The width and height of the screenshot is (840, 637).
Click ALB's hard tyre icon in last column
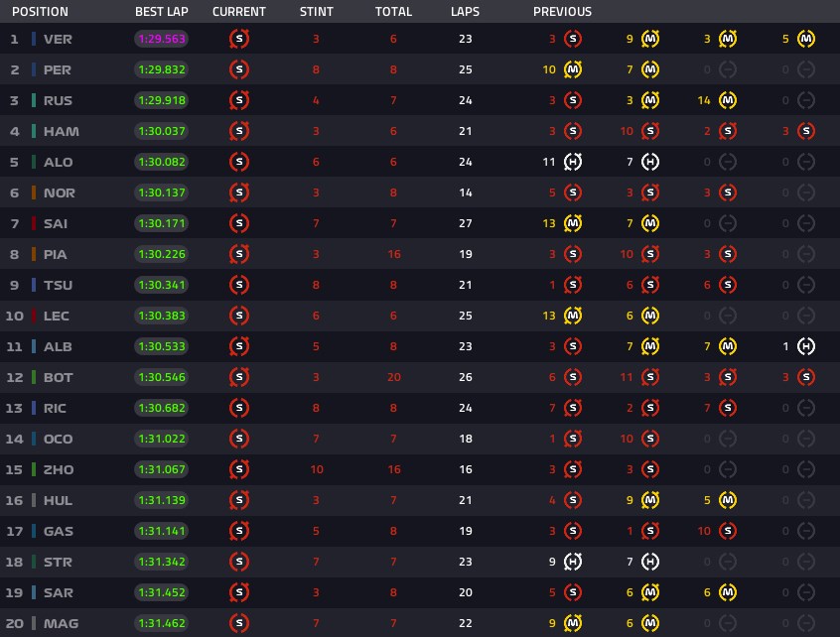pos(805,346)
